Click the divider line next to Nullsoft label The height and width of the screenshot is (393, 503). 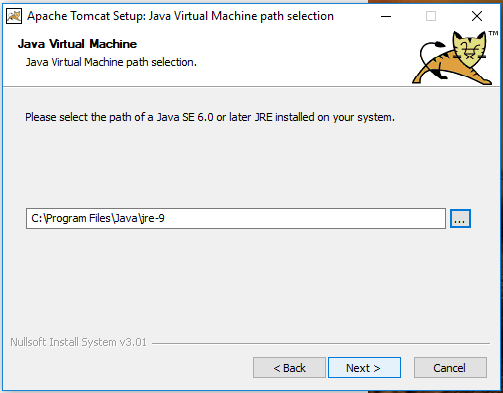[x=321, y=343]
